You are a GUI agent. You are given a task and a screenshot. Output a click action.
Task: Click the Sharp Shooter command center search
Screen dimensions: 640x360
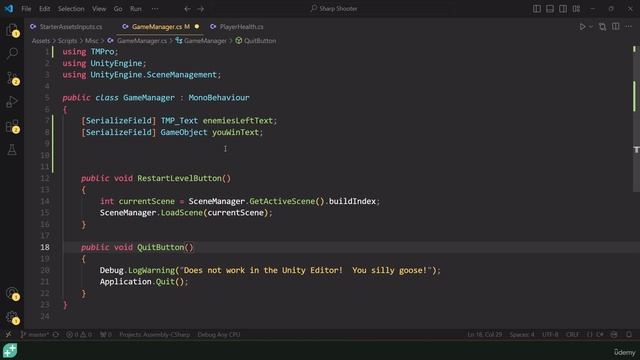point(334,9)
